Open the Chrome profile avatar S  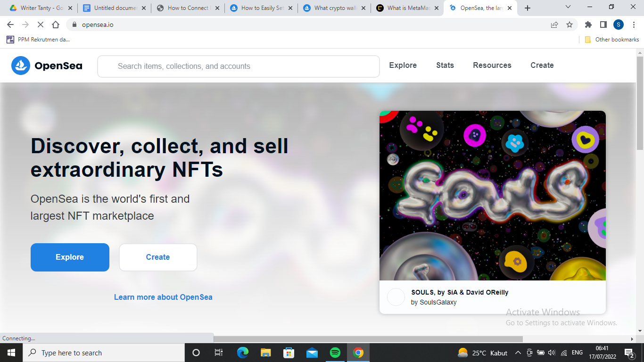619,25
